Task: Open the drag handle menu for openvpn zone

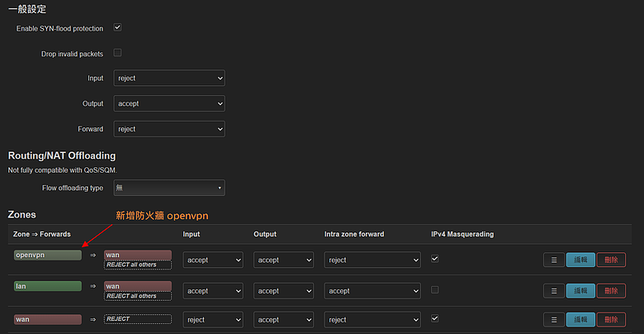Action: pyautogui.click(x=554, y=260)
